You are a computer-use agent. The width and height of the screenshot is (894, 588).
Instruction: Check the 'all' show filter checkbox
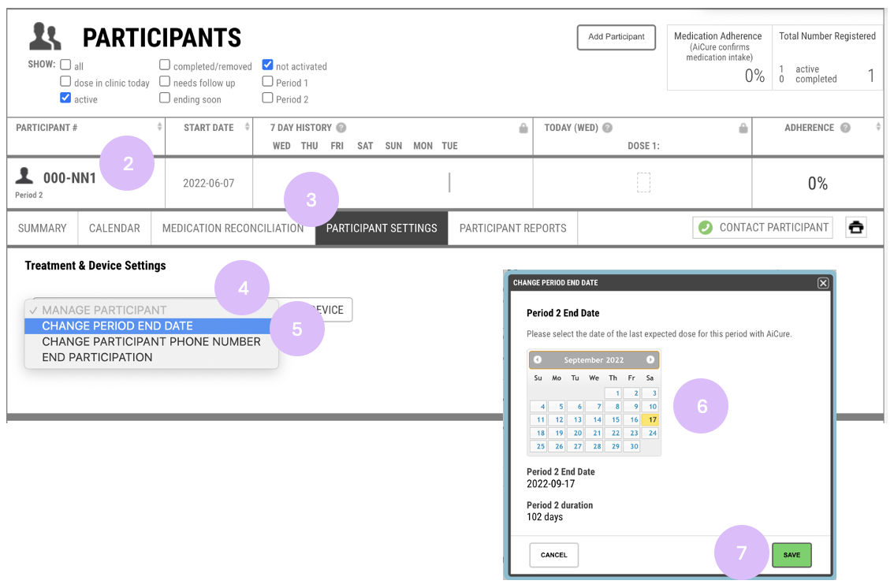click(65, 65)
